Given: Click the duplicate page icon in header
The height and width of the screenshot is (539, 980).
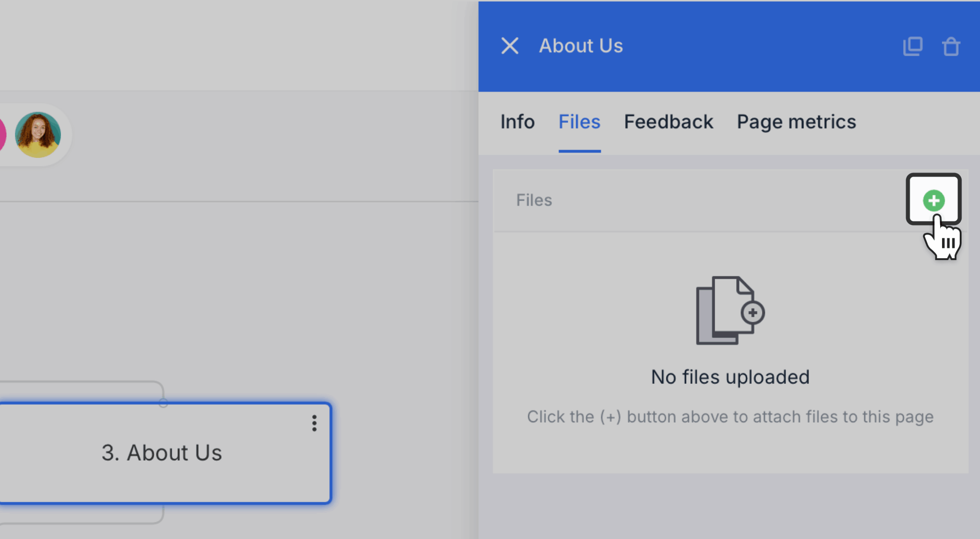Looking at the screenshot, I should click(x=913, y=46).
